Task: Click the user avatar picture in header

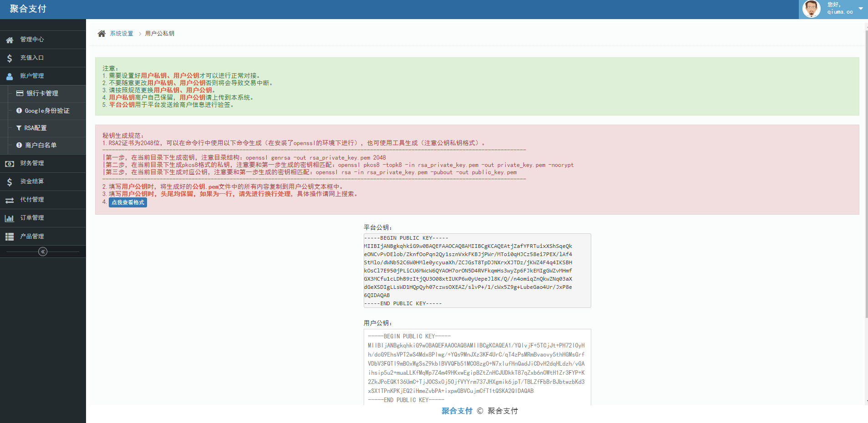Action: coord(811,9)
